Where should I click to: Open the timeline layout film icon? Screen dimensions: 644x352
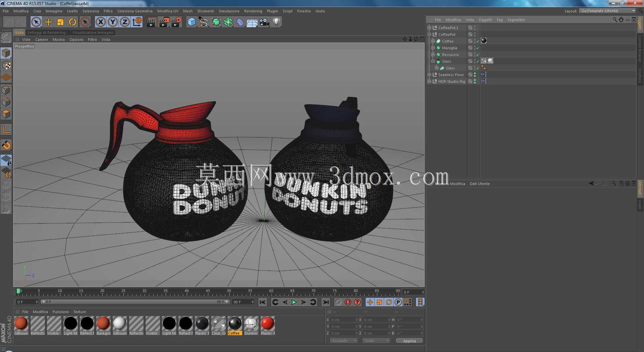[420, 302]
